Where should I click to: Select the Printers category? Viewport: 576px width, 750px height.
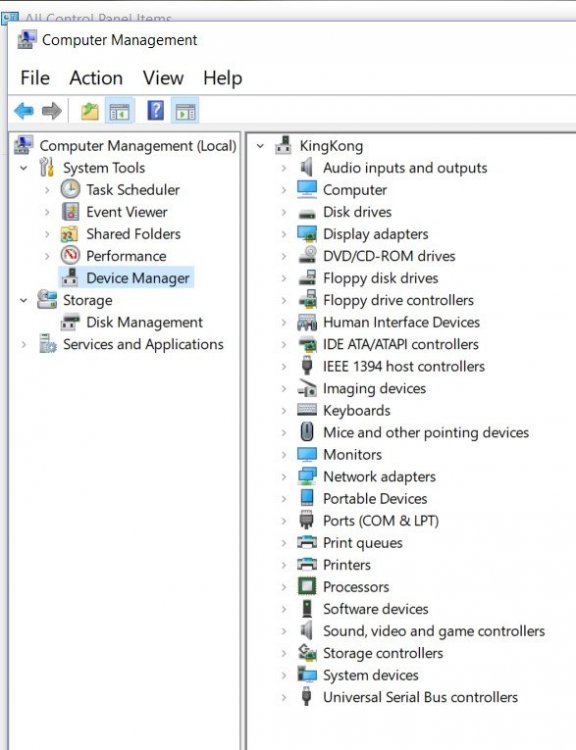[346, 564]
